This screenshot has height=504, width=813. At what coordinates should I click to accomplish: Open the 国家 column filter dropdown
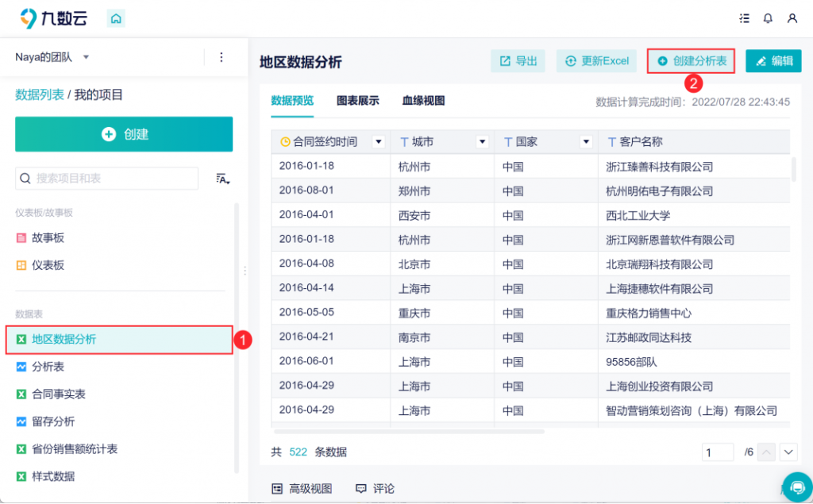point(586,141)
